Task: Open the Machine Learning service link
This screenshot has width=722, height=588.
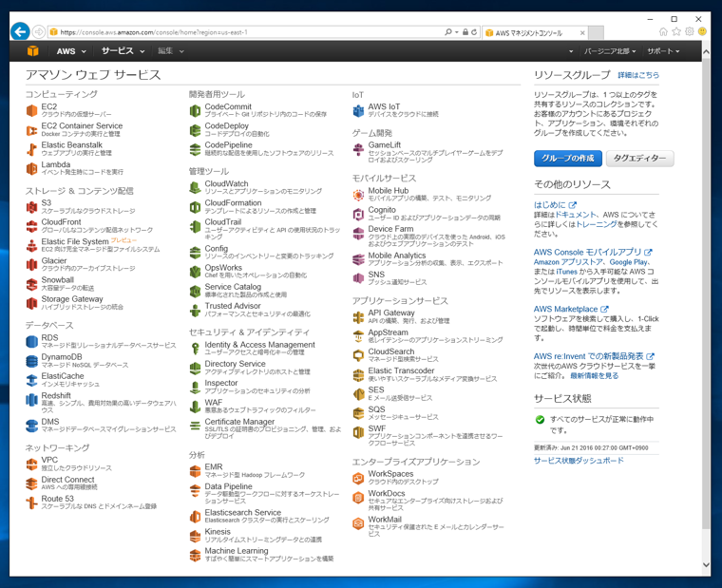Action: (237, 551)
